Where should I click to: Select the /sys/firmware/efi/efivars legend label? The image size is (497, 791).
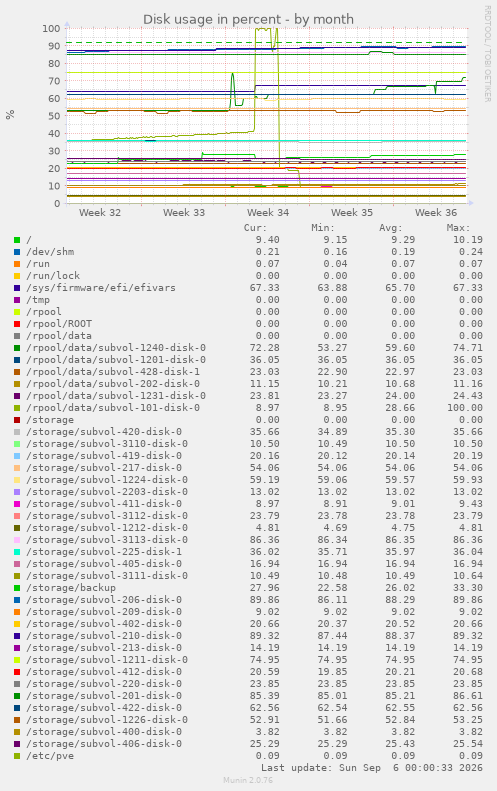point(101,288)
